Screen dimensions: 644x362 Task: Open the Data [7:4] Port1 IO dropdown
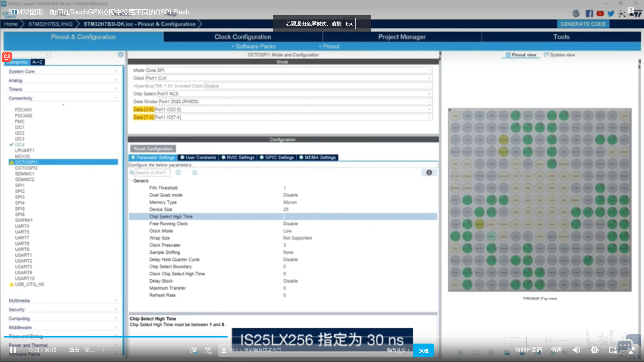click(x=293, y=117)
